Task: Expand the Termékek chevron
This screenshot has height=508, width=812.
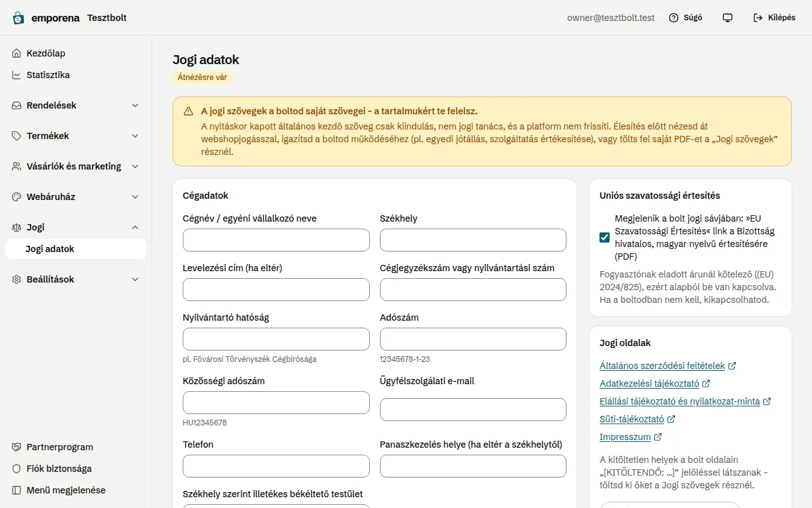Action: pyautogui.click(x=135, y=136)
